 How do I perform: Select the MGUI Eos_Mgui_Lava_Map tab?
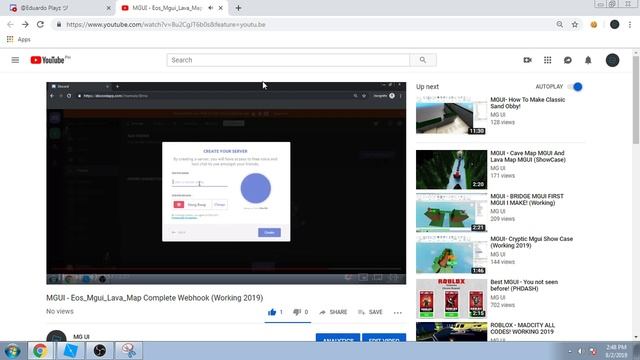coord(167,8)
